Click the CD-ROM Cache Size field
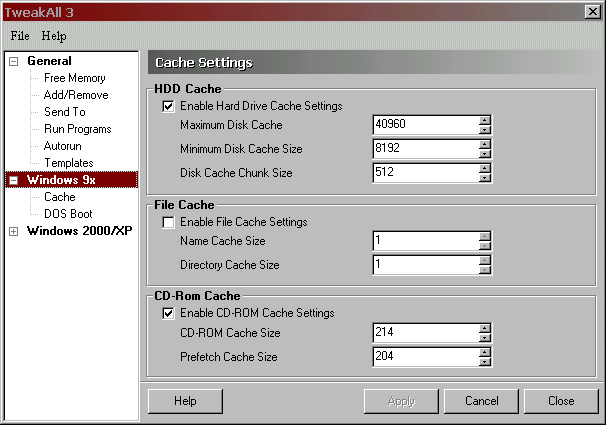606x425 pixels. [x=426, y=333]
